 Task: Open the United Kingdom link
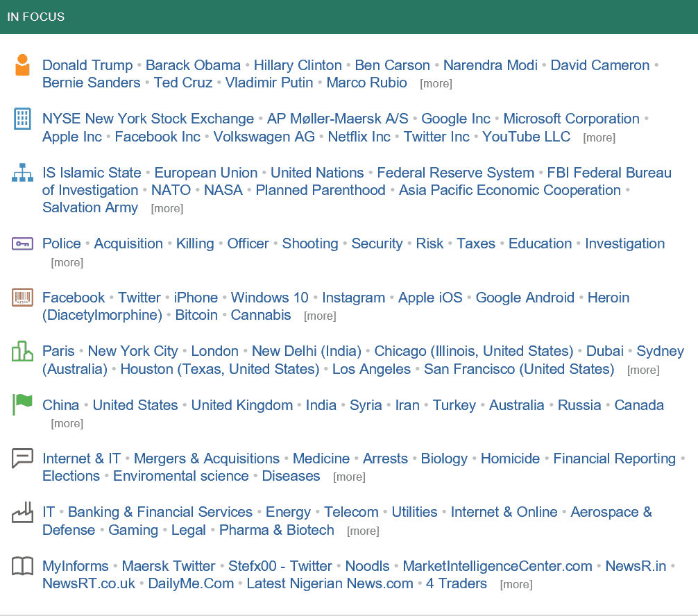click(242, 405)
